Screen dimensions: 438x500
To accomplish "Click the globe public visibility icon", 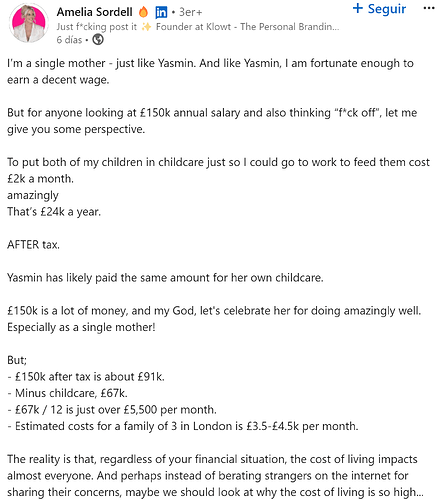I will click(98, 40).
